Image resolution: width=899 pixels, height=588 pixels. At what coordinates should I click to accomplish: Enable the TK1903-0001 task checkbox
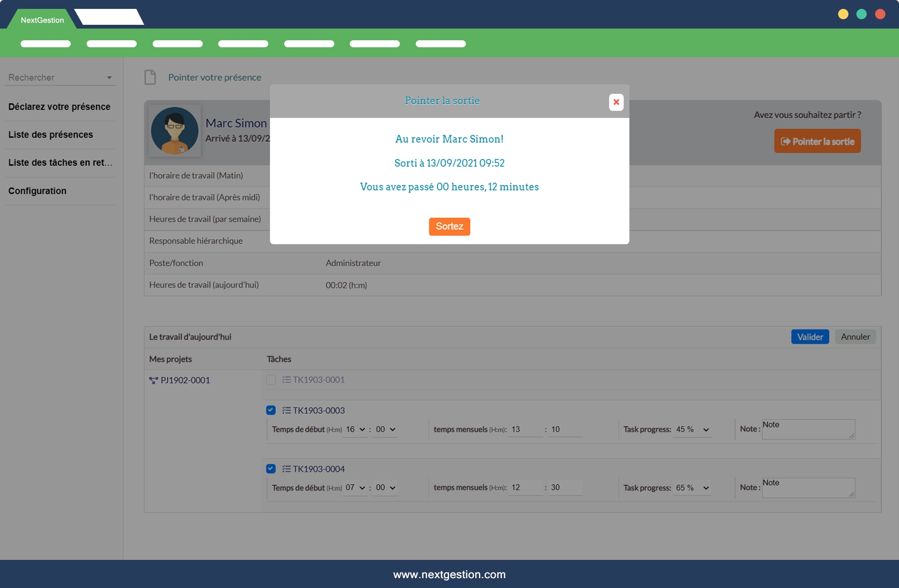(271, 380)
